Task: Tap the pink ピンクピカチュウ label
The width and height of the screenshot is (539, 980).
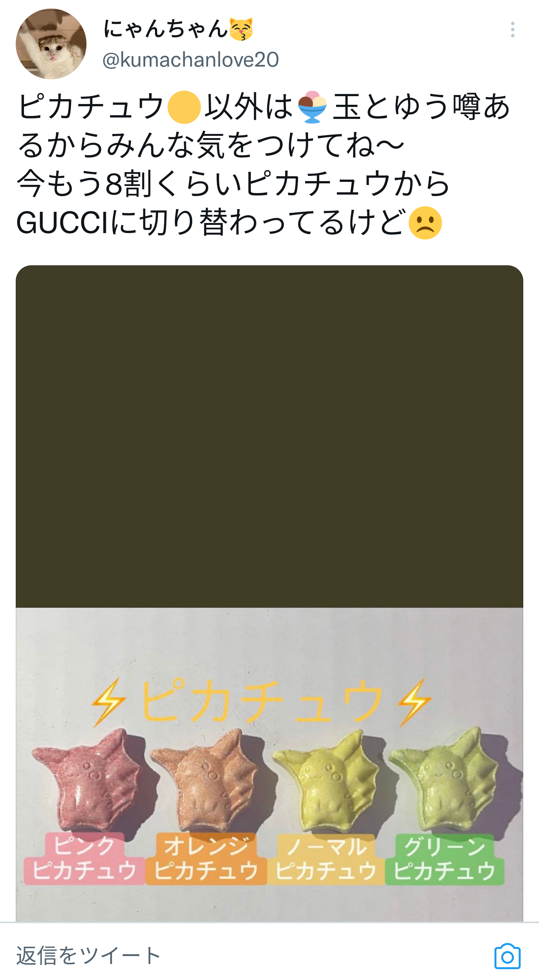Action: pos(85,859)
